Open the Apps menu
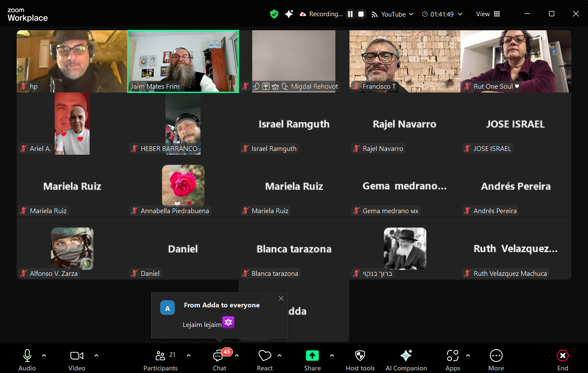This screenshot has height=373, width=588. point(452,360)
